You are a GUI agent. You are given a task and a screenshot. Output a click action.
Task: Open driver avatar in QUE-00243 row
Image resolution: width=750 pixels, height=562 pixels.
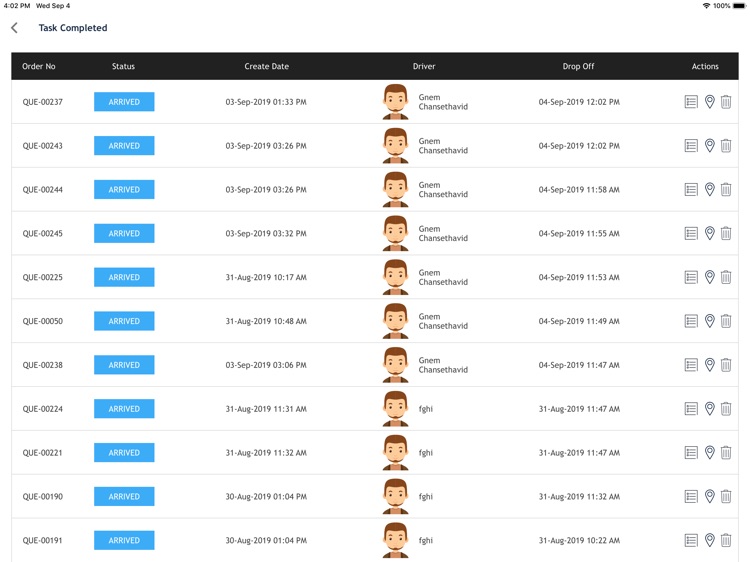[x=396, y=145]
